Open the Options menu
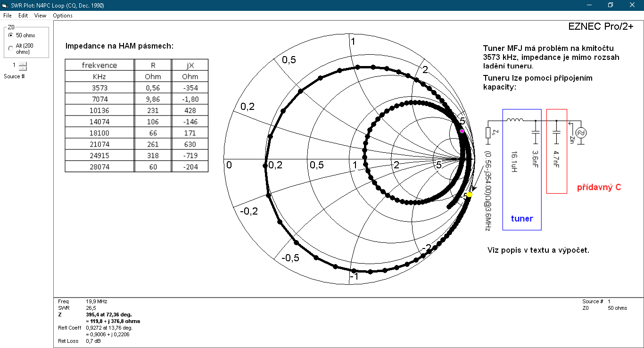Image resolution: width=644 pixels, height=348 pixels. pos(63,16)
